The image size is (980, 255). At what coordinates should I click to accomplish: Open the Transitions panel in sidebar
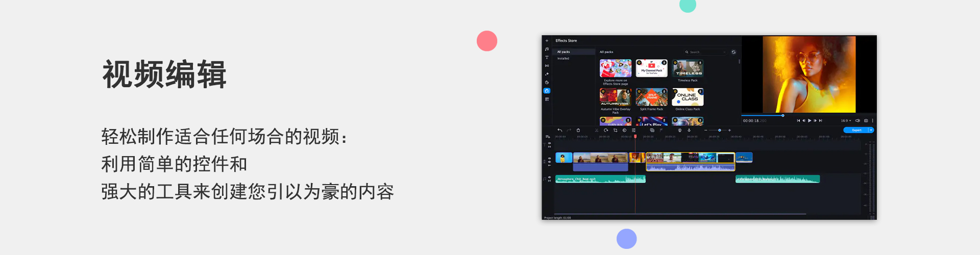click(x=547, y=66)
